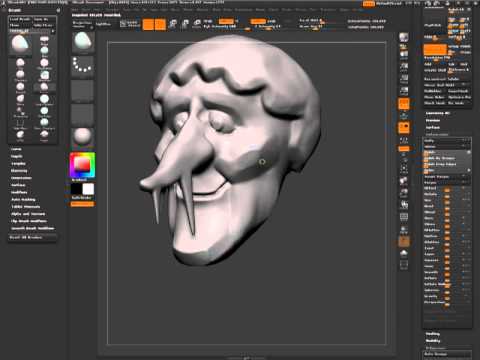Expand the Visibility section in Tool palette
This screenshot has height=360, width=480.
(433, 341)
